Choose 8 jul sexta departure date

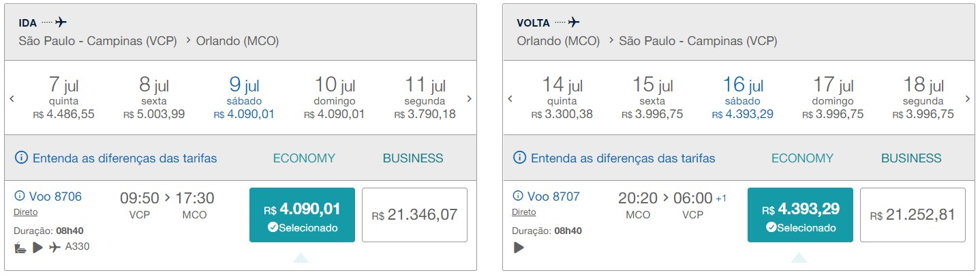(x=154, y=98)
